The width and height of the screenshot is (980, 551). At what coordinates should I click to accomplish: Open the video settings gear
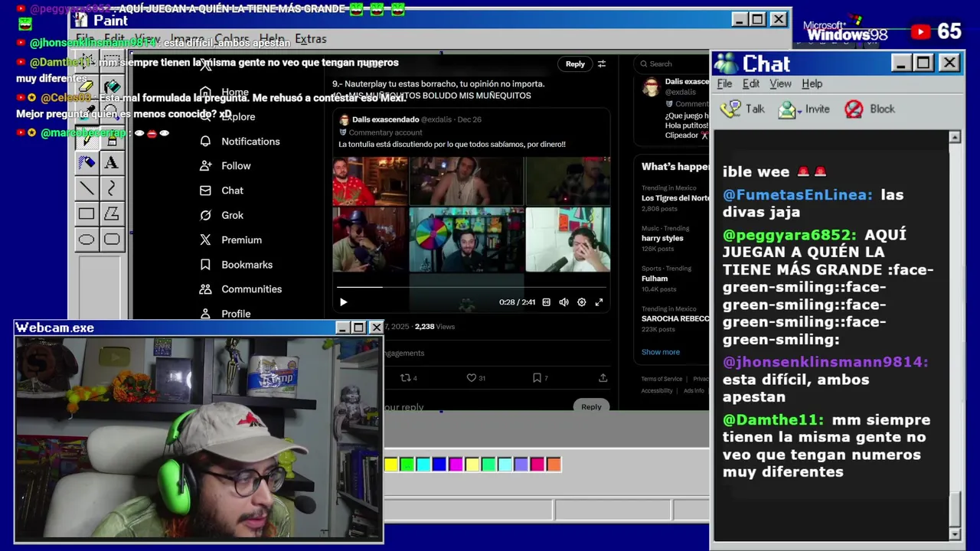[x=581, y=302]
